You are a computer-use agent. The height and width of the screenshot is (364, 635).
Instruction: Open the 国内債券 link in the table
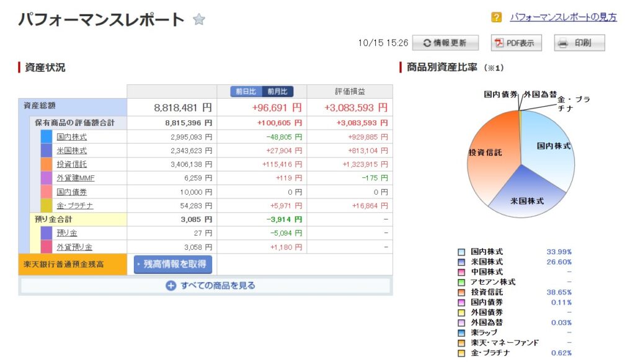71,192
